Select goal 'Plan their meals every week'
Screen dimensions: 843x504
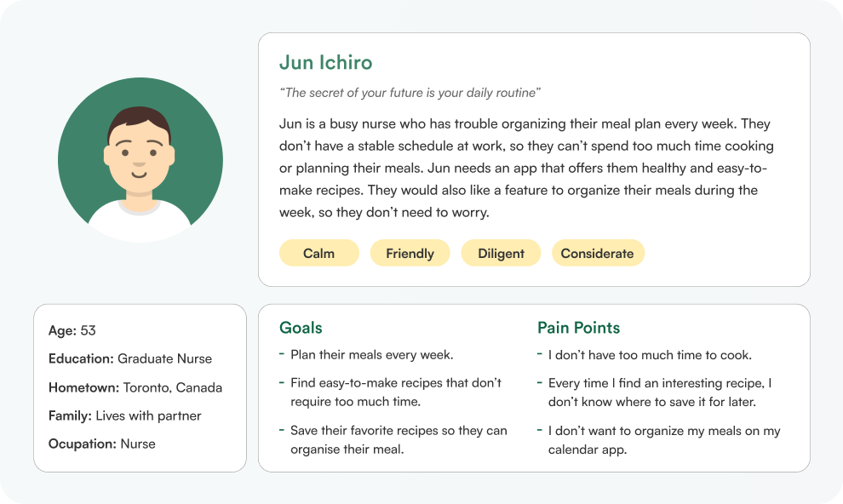pyautogui.click(x=371, y=355)
